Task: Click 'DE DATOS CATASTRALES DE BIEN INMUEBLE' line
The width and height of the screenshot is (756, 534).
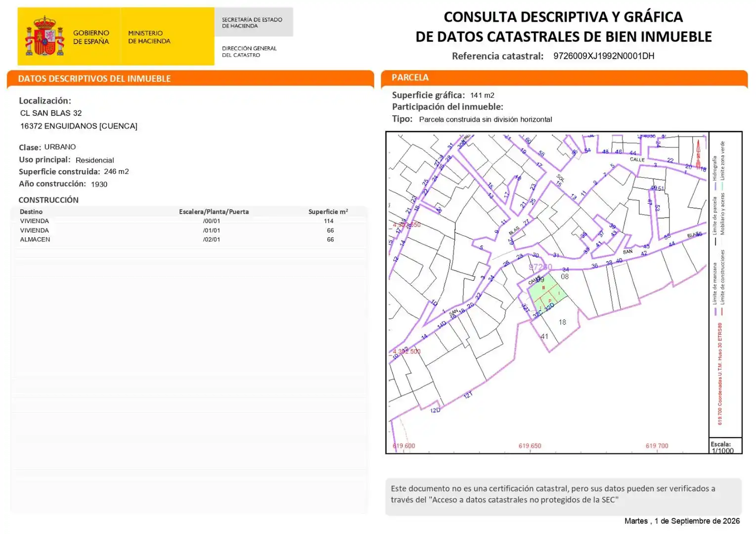Action: (564, 37)
